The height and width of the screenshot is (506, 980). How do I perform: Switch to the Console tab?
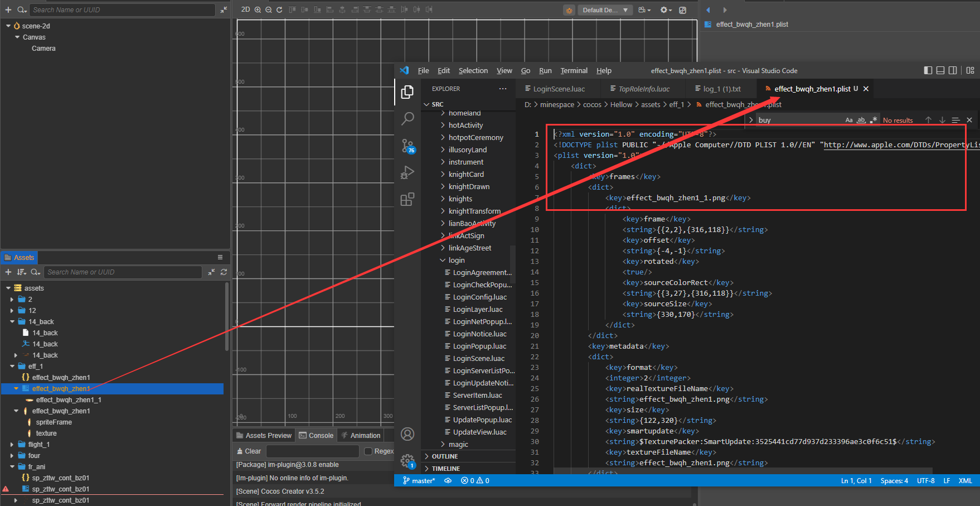tap(316, 436)
